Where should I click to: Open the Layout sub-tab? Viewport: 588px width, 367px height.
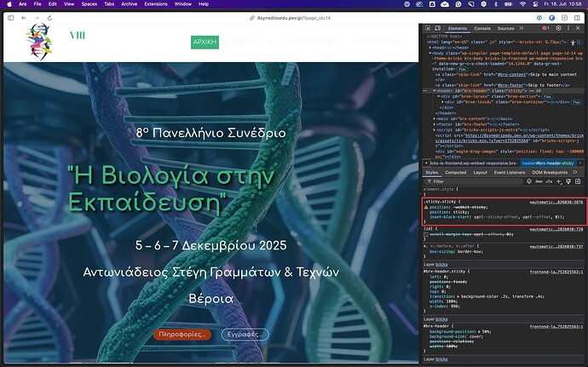click(x=480, y=173)
